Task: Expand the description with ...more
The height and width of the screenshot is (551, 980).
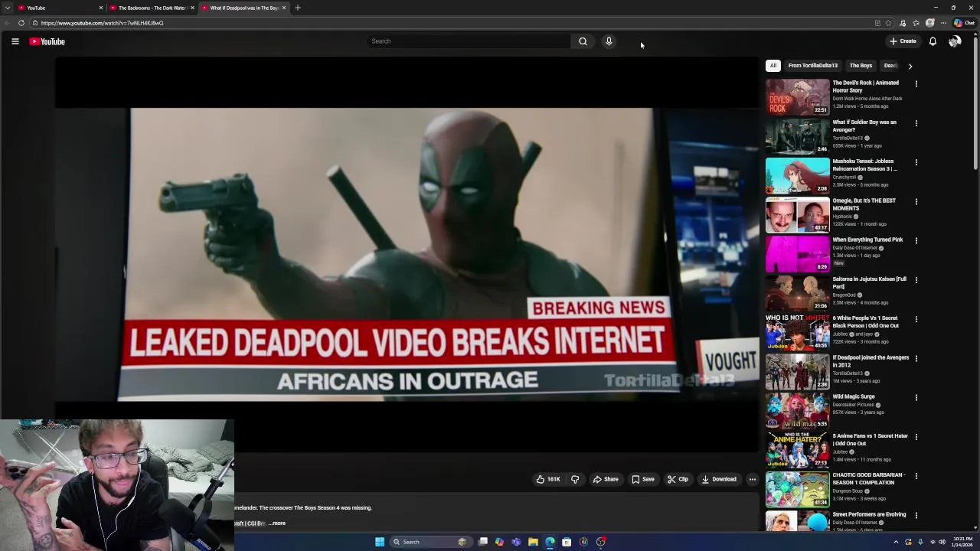Action: point(277,523)
